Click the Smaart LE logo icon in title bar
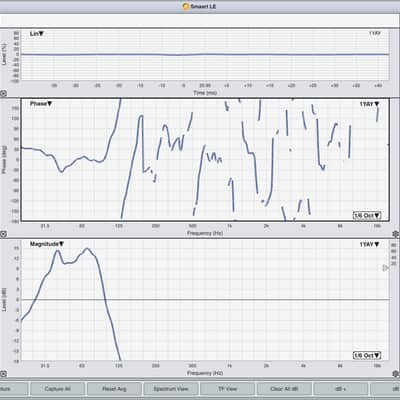400x400 pixels. pos(186,6)
